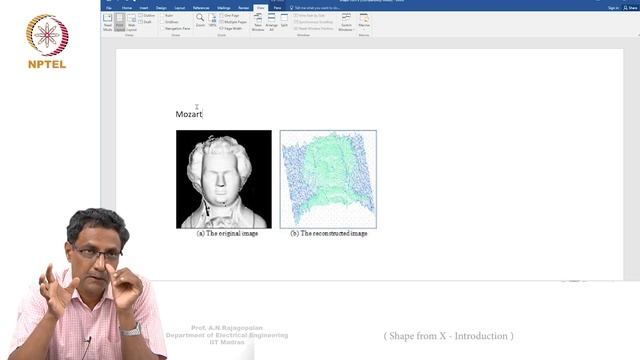Split the document window

(284, 20)
